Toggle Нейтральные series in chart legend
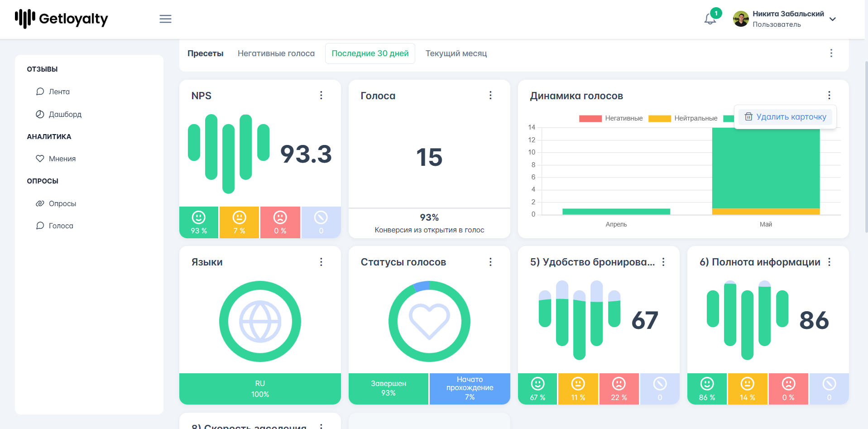The height and width of the screenshot is (429, 868). [683, 118]
